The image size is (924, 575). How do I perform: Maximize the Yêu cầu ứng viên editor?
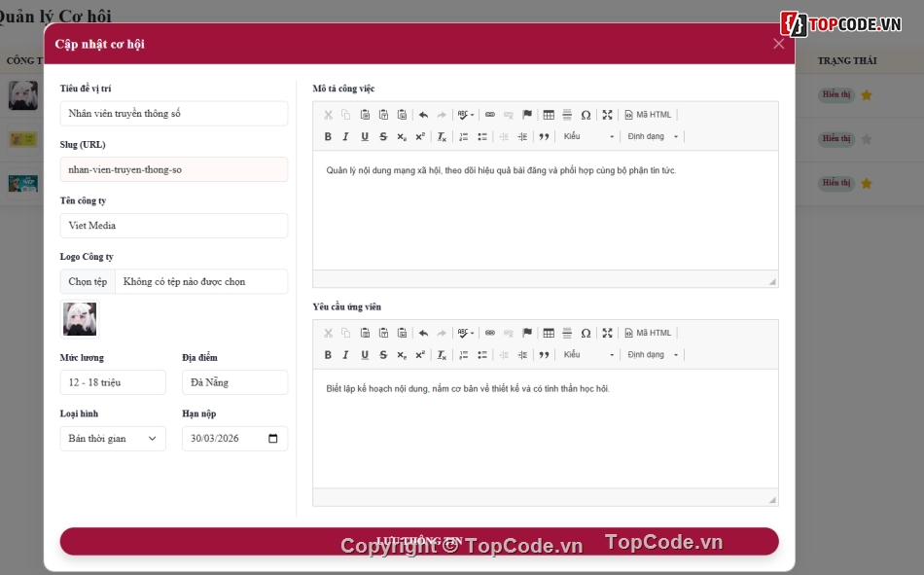coord(607,333)
